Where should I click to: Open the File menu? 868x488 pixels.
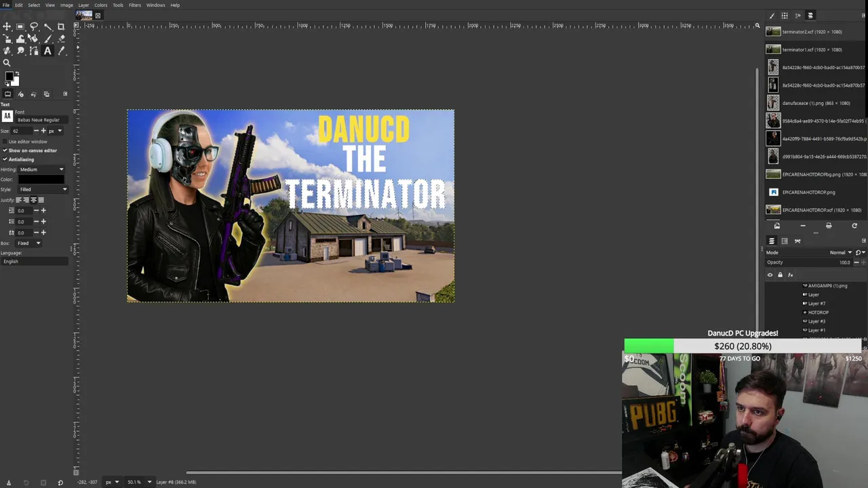coord(6,5)
